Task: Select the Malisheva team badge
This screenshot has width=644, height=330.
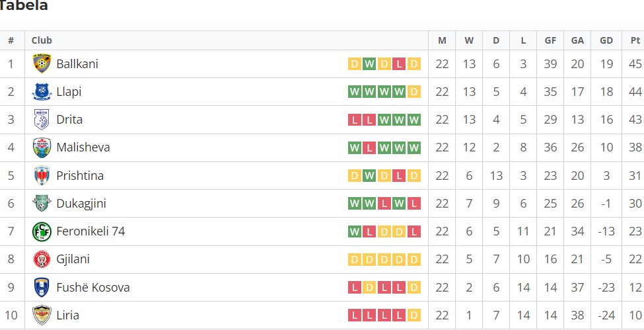Action: click(42, 147)
